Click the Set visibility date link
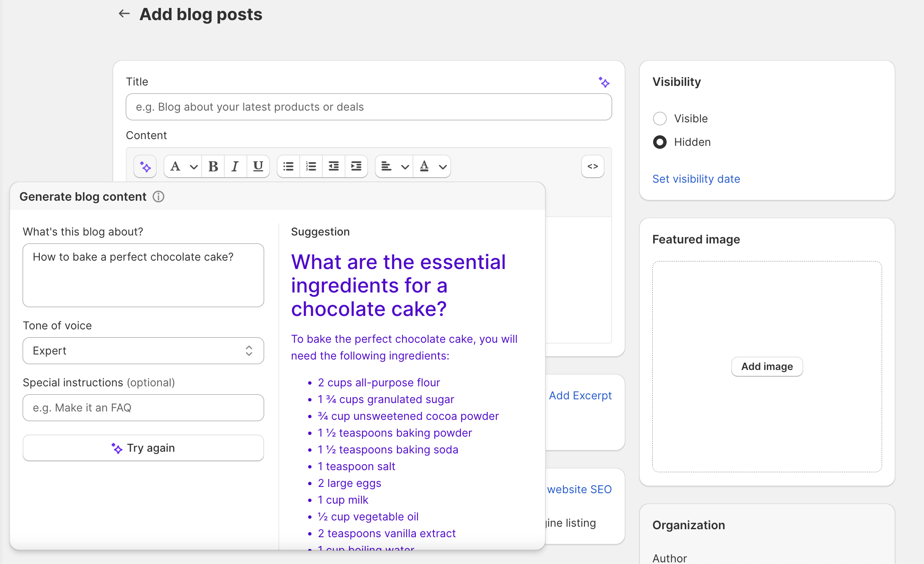This screenshot has width=924, height=564. 696,179
